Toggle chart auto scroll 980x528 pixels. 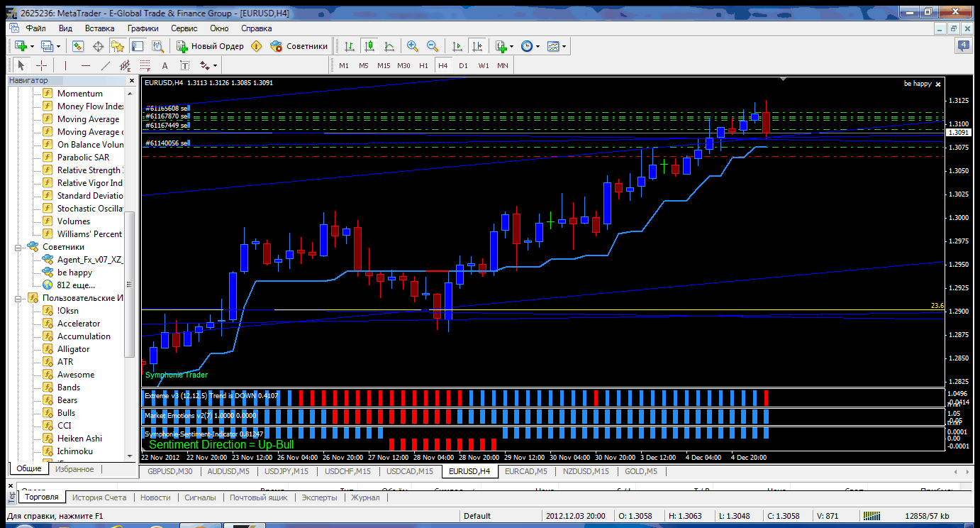457,46
